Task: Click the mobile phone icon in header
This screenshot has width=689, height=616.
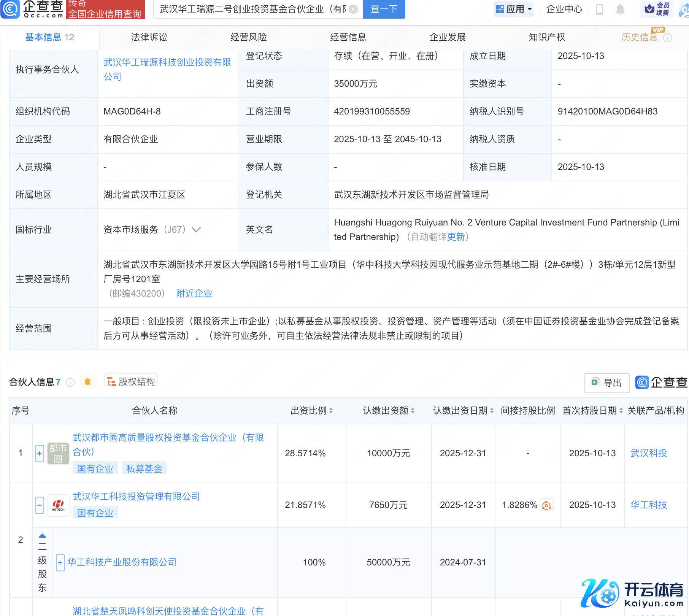Action: [x=600, y=9]
